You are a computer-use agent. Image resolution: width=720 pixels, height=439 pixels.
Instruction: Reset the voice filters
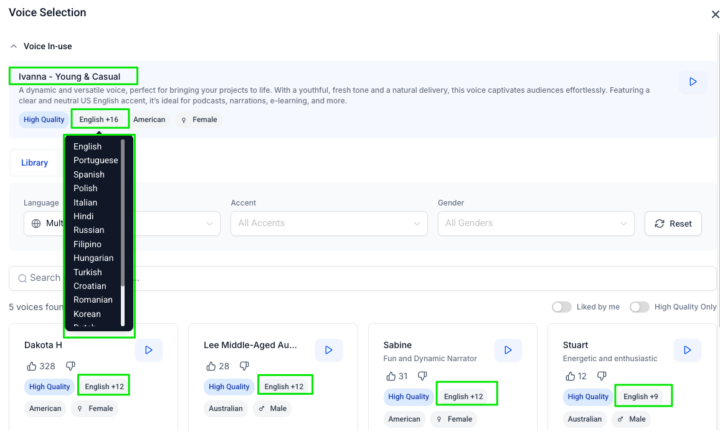672,223
